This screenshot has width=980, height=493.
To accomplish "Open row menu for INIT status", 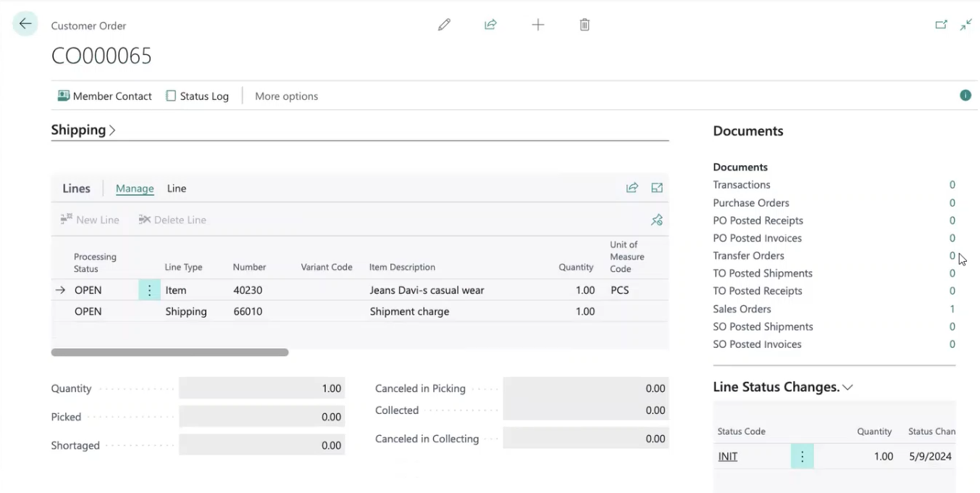I will click(x=802, y=457).
